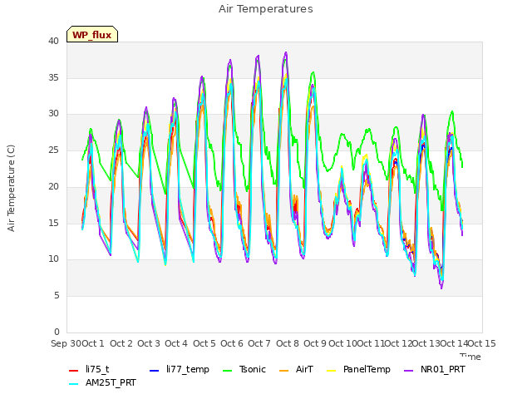This screenshot has height=399, width=532.
Task: Click the 40 y-axis tick label
Action: pyautogui.click(x=53, y=41)
